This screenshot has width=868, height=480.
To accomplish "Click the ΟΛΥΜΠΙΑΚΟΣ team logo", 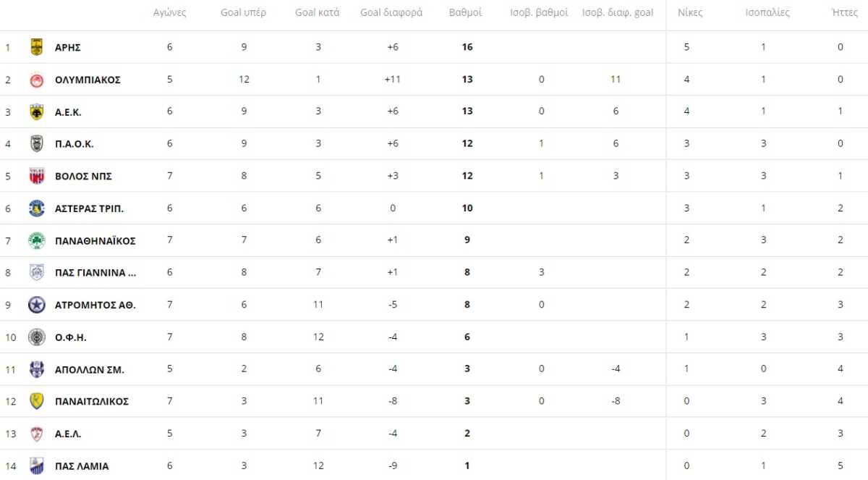I will [x=36, y=80].
